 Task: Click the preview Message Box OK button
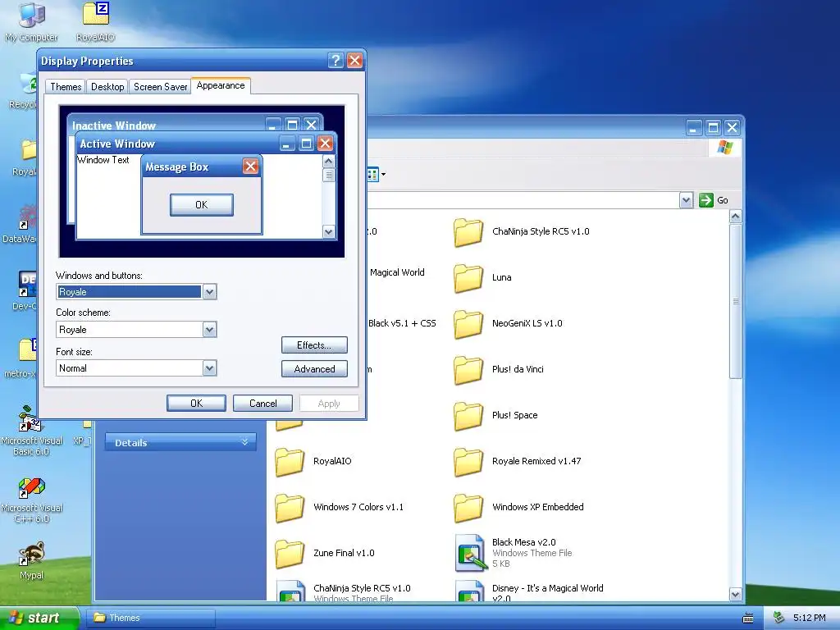click(202, 204)
